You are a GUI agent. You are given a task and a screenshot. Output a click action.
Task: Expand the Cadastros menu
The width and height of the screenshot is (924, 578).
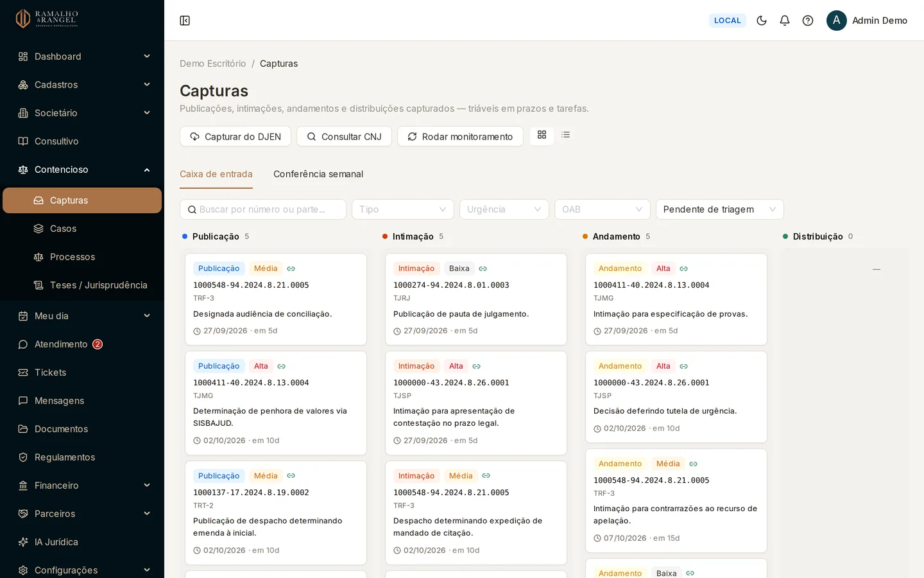click(82, 85)
